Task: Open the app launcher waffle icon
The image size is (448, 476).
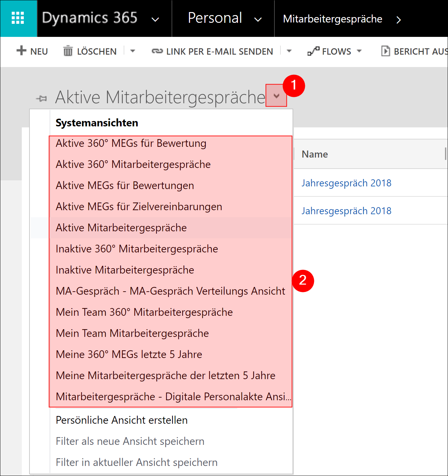Action: click(x=18, y=18)
